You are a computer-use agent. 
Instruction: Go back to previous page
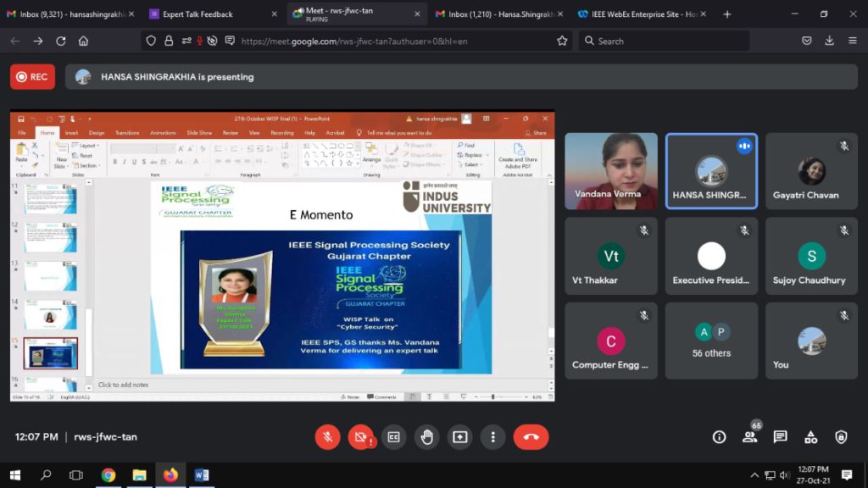pos(15,41)
